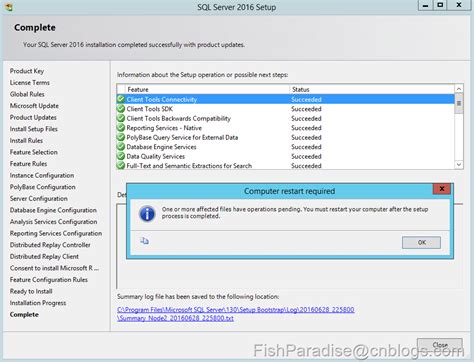Click the Ready to Install step
474x362 pixels.
tap(31, 291)
